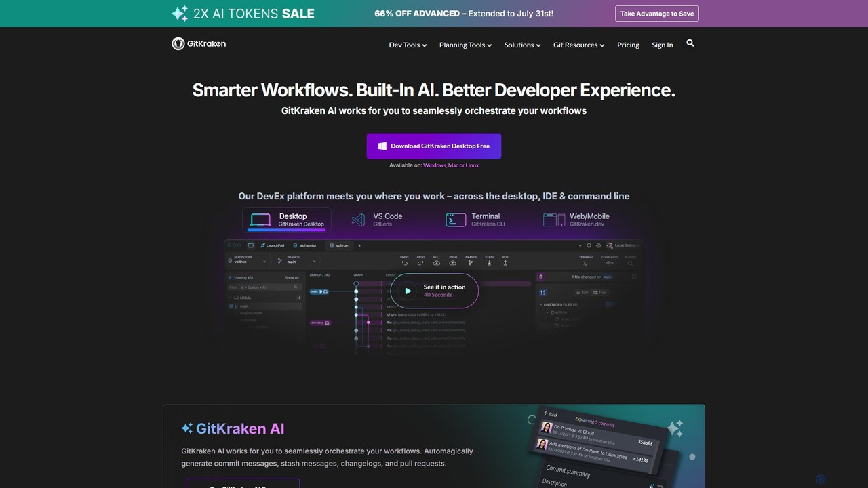Switch the file view to Tree
The width and height of the screenshot is (868, 488).
(x=599, y=292)
